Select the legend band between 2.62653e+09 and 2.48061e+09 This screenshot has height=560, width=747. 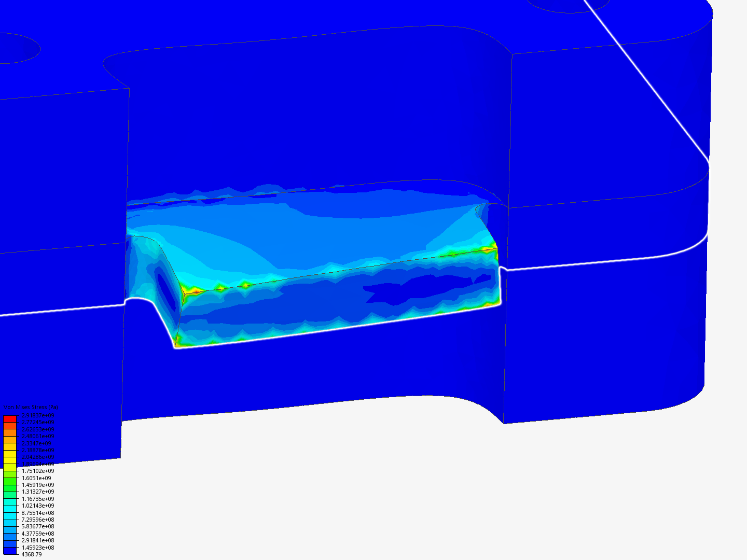(x=10, y=433)
